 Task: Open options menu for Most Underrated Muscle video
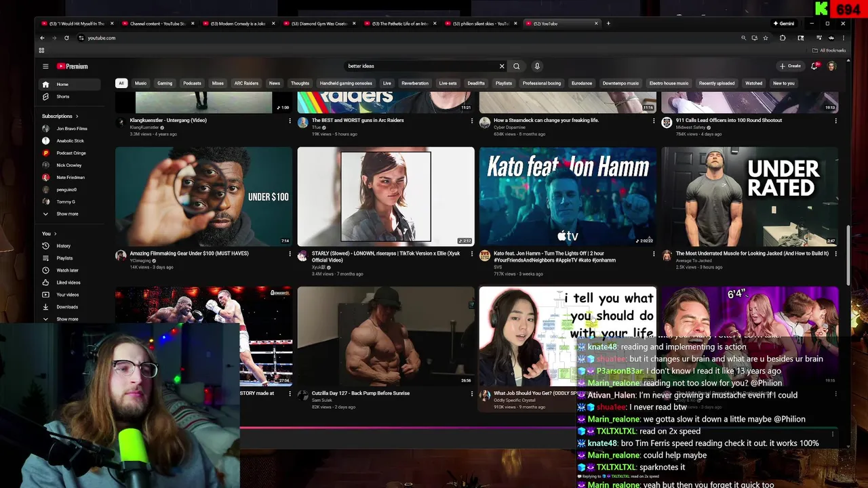(835, 253)
